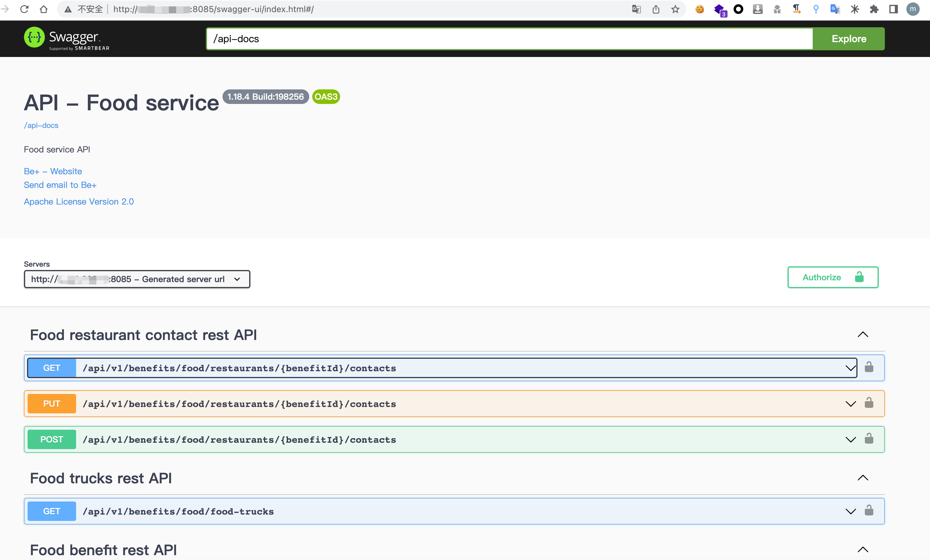Click the browser share icon
The image size is (930, 560).
tap(656, 9)
